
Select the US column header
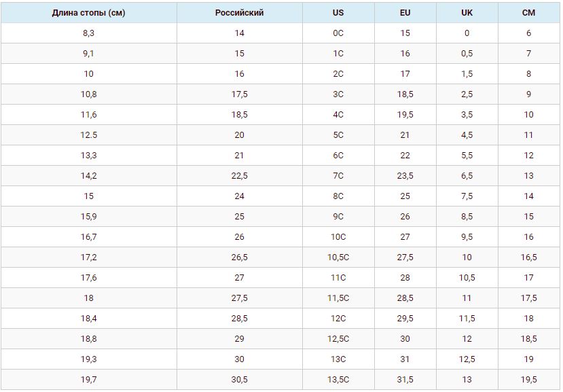pos(338,13)
